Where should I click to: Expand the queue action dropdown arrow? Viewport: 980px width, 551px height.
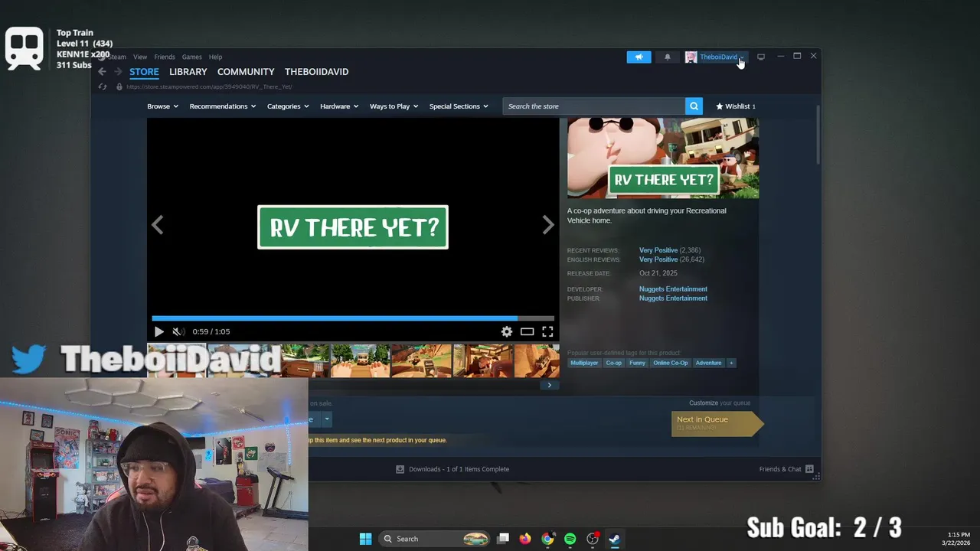pyautogui.click(x=326, y=419)
